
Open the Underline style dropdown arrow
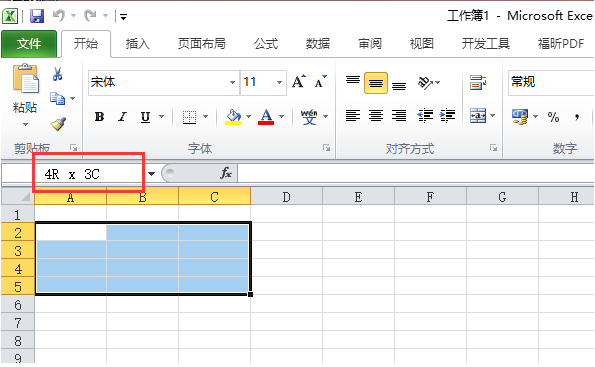[162, 117]
